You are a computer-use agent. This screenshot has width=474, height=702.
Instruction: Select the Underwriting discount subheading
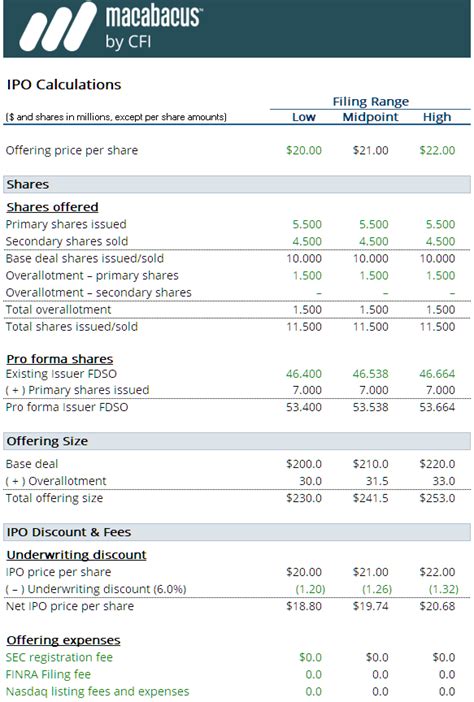pyautogui.click(x=77, y=555)
